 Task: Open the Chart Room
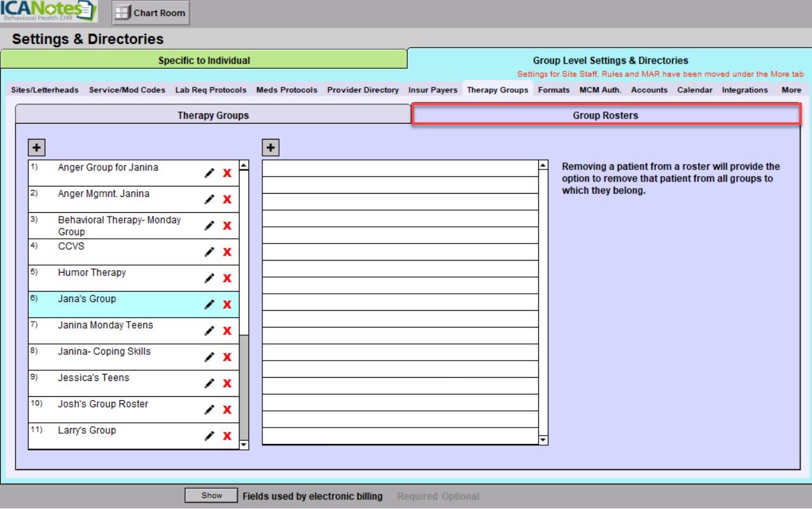tap(151, 13)
